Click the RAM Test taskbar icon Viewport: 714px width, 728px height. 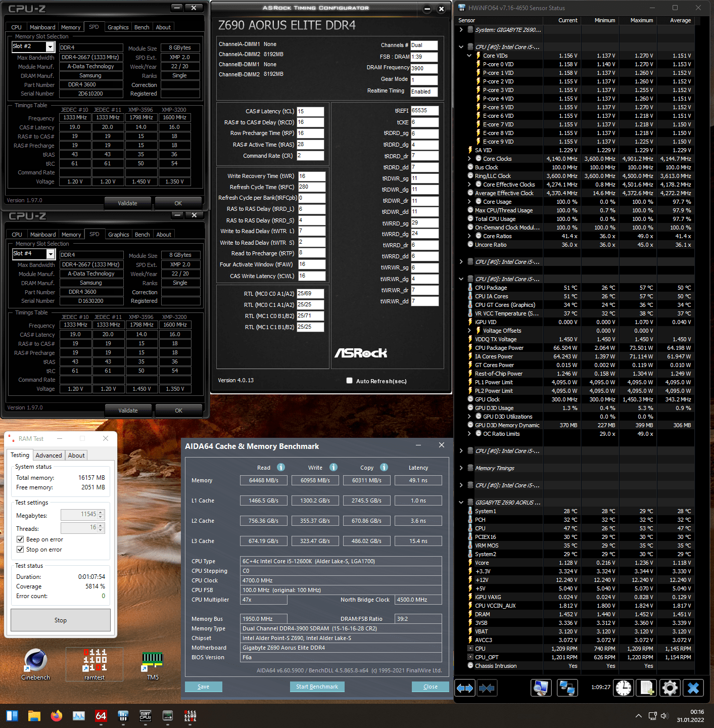(x=190, y=716)
